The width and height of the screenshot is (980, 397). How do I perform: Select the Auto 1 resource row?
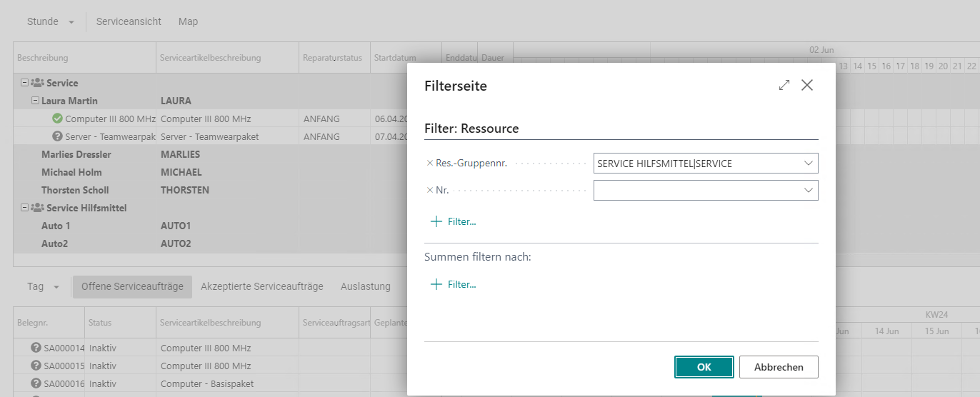[x=210, y=226]
